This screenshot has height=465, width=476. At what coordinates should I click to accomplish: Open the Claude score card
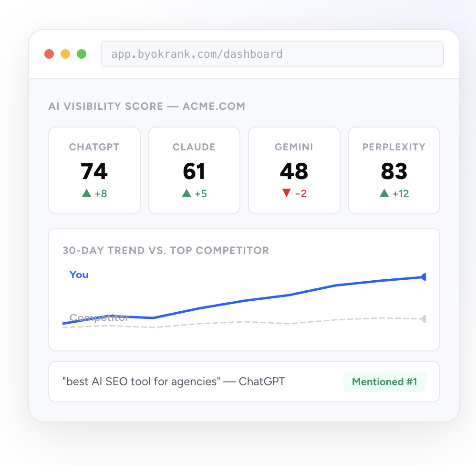(194, 170)
